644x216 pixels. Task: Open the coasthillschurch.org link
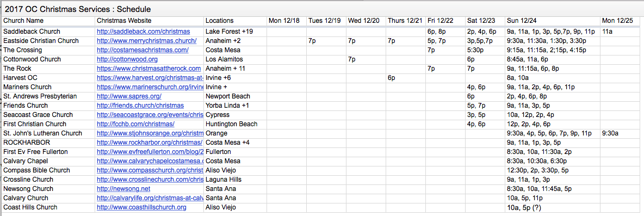141,207
